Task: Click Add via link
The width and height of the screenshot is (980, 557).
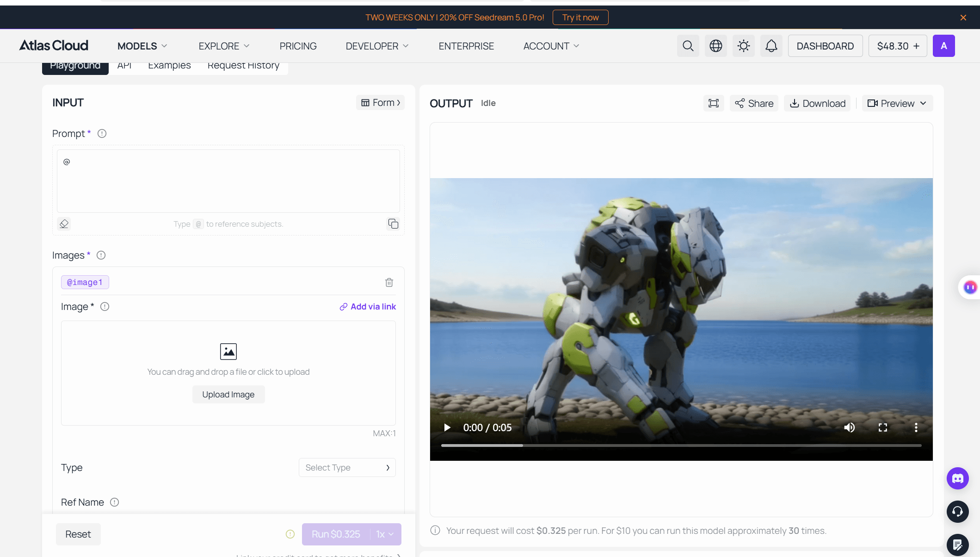Action: tap(368, 307)
